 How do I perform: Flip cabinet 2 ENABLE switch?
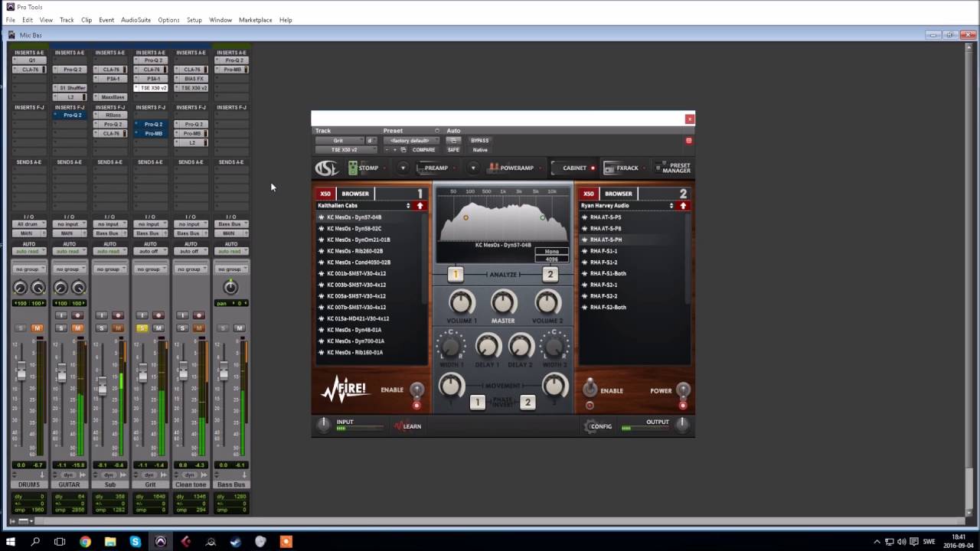(590, 389)
